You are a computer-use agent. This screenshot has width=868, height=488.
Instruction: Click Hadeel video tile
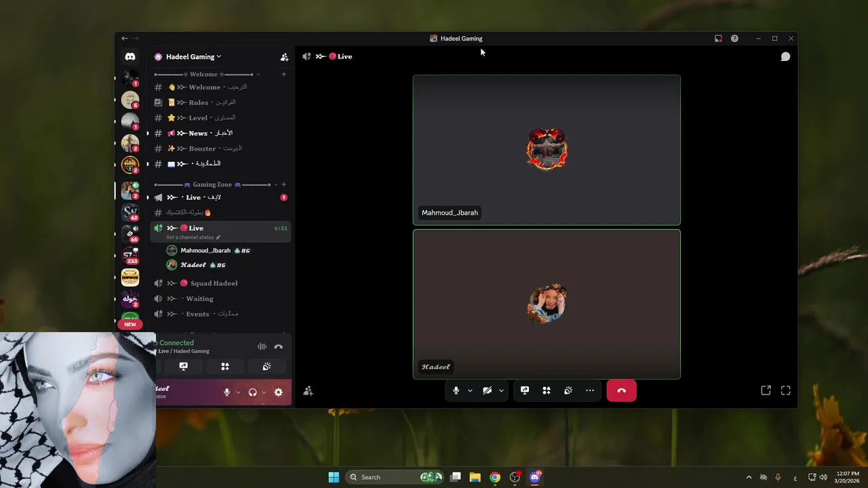547,304
